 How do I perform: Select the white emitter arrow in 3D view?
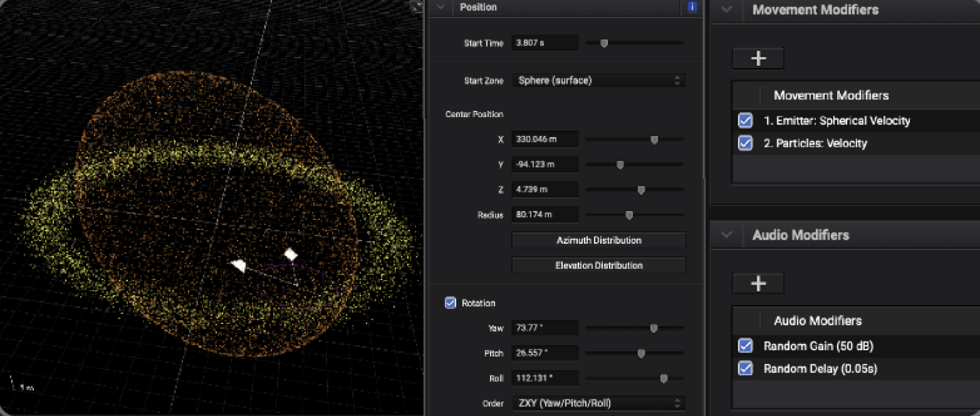238,266
